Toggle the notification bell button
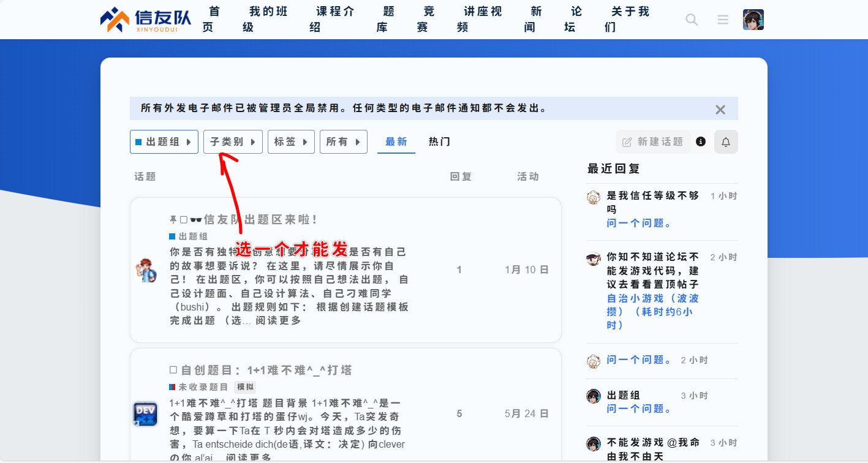This screenshot has width=868, height=463. tap(726, 141)
